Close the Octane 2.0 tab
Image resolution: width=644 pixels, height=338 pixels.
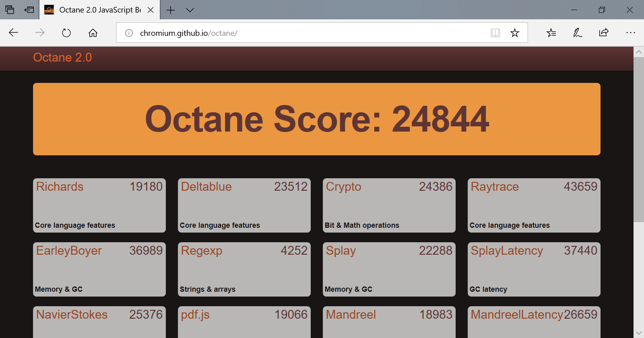(x=151, y=10)
